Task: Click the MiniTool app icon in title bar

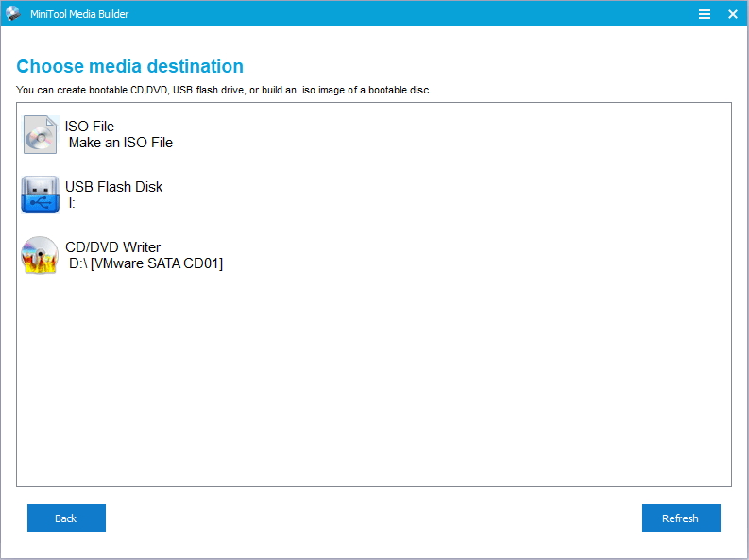Action: click(13, 14)
